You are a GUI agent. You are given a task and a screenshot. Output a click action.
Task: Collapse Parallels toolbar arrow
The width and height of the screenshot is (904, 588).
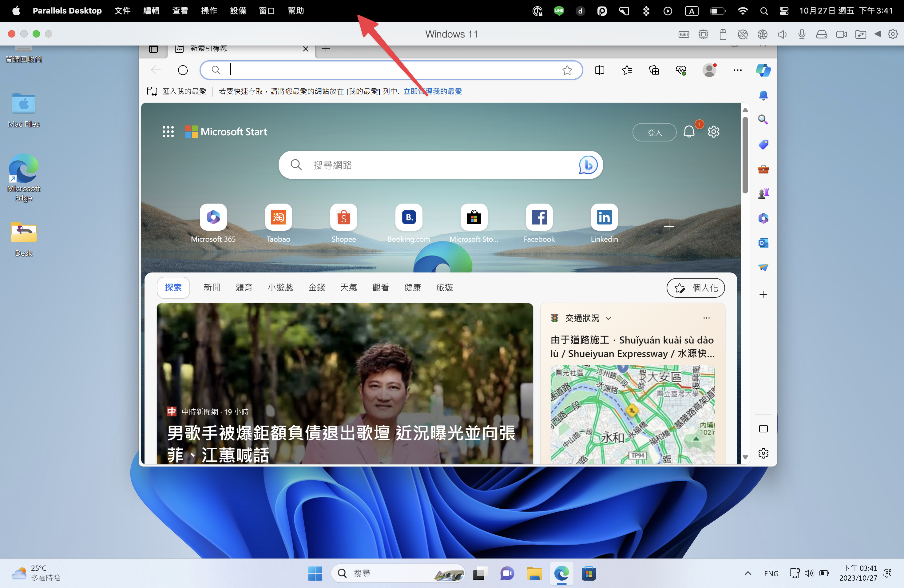click(878, 34)
